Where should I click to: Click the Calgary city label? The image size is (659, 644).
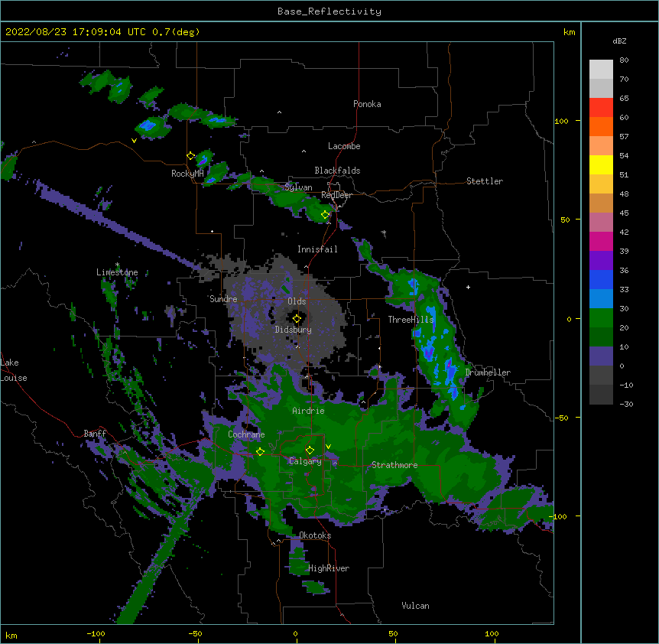coord(305,461)
